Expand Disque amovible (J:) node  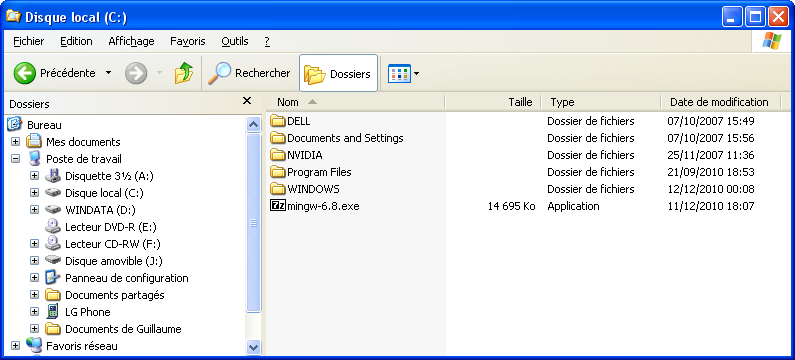coord(34,261)
